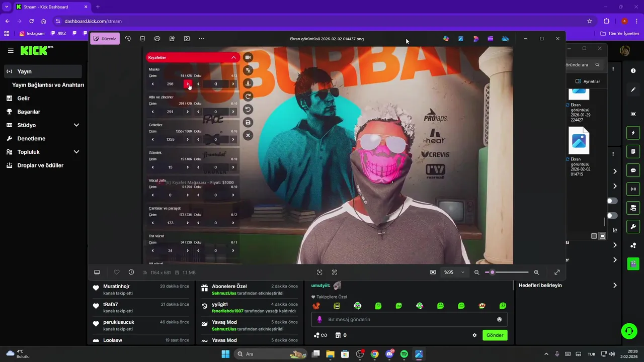The width and height of the screenshot is (644, 362).
Task: Click the channel points infinity icon
Action: 320,335
